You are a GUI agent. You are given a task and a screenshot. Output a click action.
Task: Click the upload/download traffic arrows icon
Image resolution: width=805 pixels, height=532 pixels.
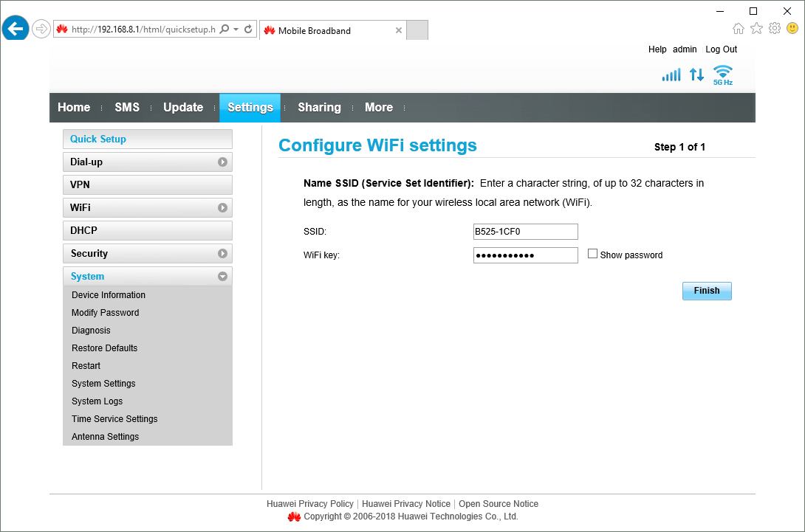pos(696,74)
